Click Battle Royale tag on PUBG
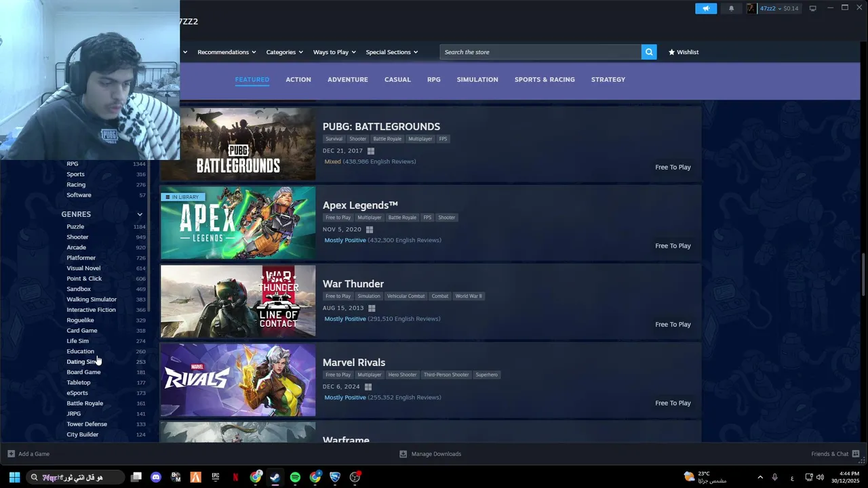Screen dimensions: 868x488 tap(387, 139)
